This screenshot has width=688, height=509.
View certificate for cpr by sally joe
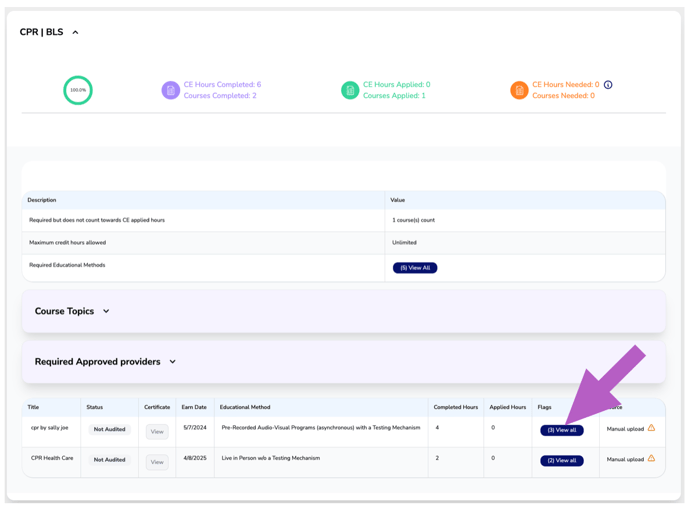[x=157, y=432]
